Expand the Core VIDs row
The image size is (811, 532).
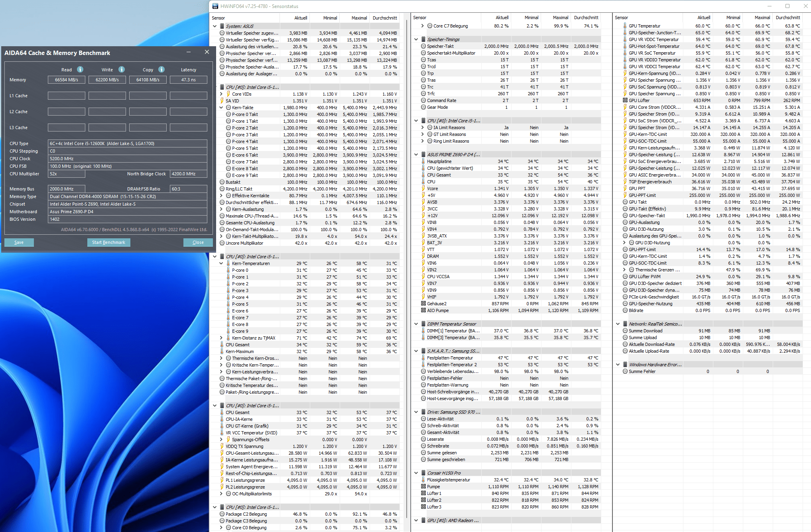[x=221, y=94]
